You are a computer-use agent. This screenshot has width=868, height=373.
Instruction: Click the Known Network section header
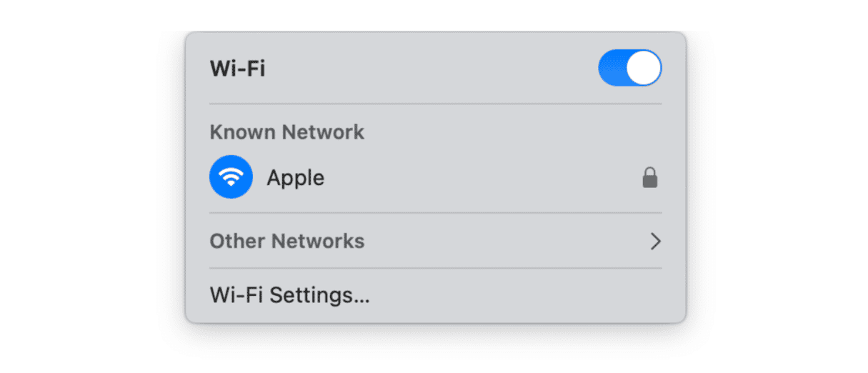(286, 132)
